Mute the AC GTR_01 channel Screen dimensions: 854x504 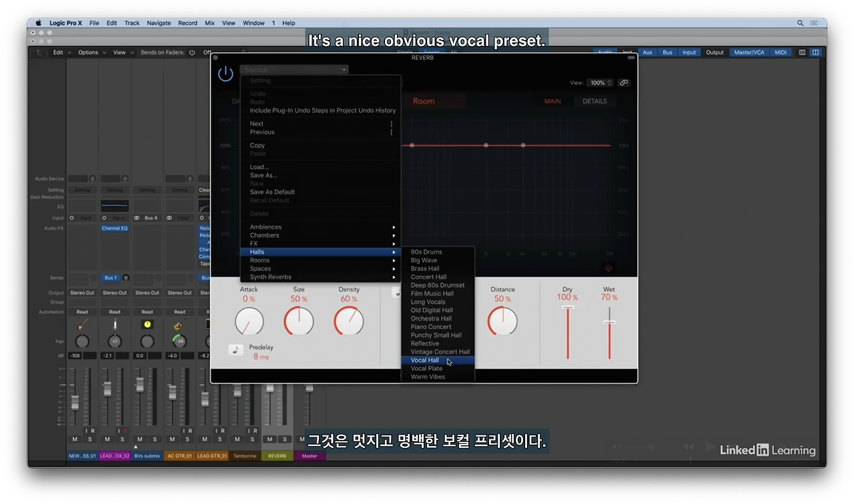point(172,439)
